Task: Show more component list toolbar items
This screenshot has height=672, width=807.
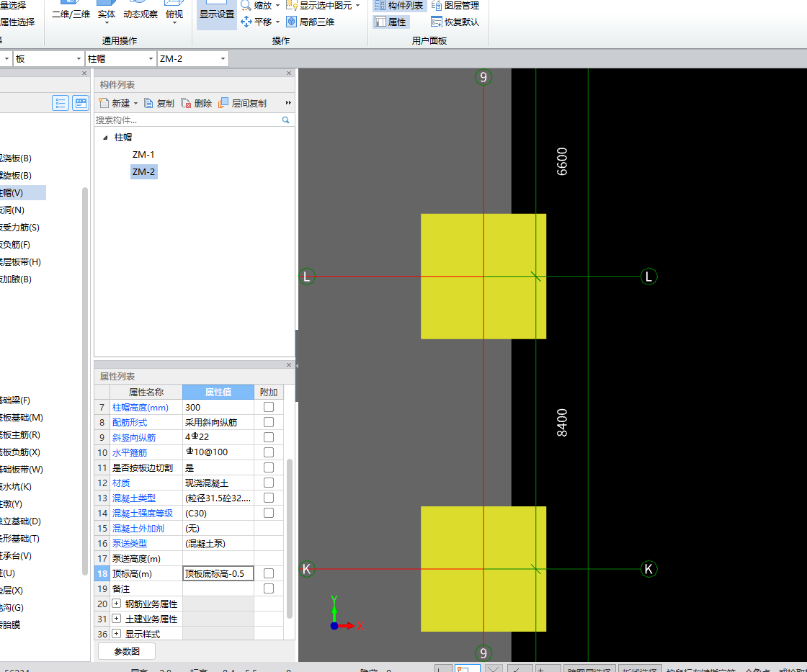Action: 288,103
